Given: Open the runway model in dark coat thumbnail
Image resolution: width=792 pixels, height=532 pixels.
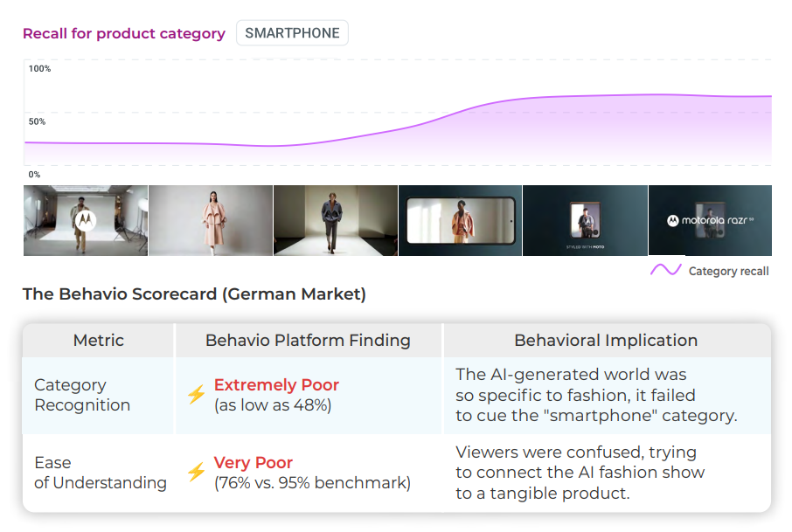Looking at the screenshot, I should pyautogui.click(x=336, y=220).
